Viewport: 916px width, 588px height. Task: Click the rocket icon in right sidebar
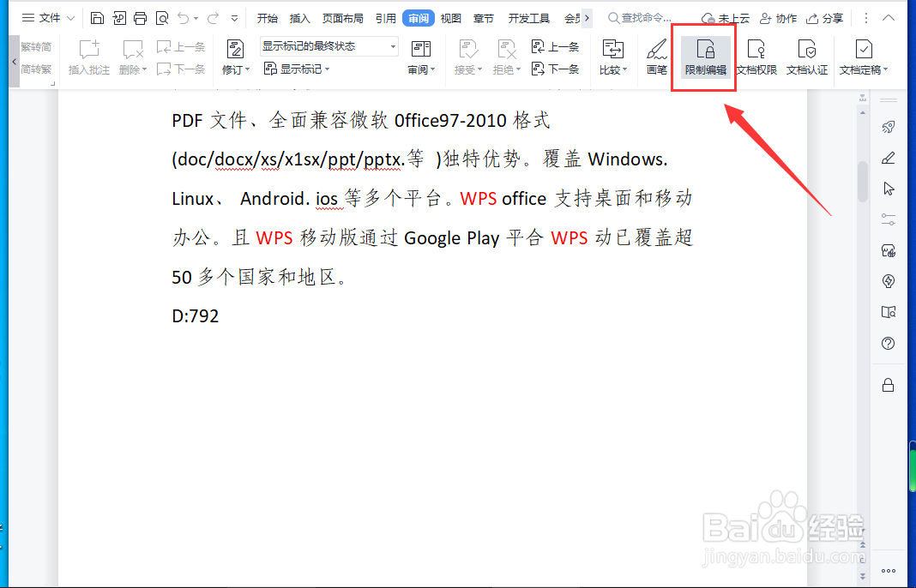pos(889,127)
